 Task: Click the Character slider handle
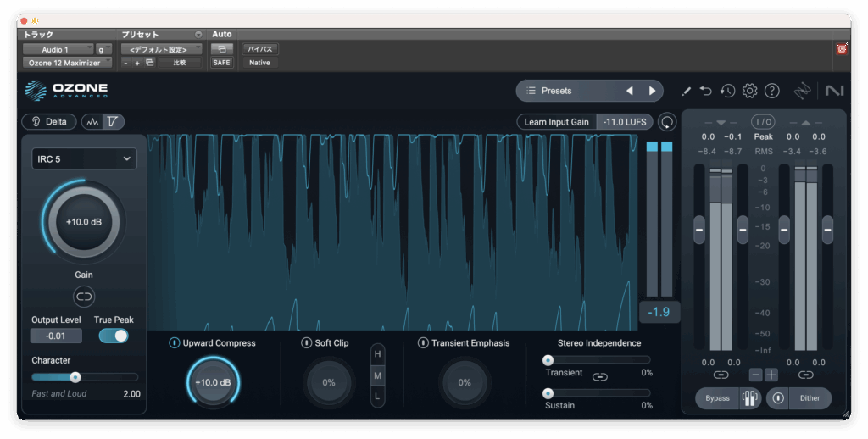[x=75, y=377]
